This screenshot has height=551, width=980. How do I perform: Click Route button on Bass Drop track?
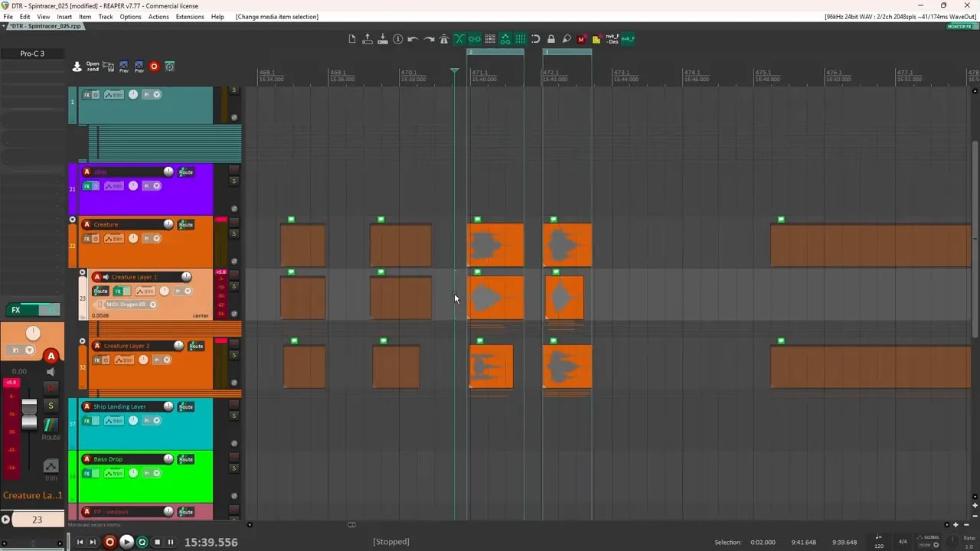tap(186, 459)
